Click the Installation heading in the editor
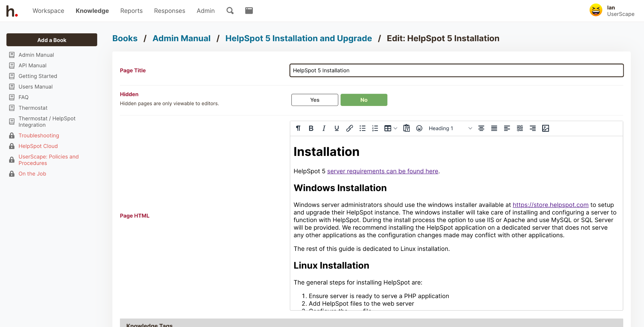The height and width of the screenshot is (327, 644). [326, 152]
